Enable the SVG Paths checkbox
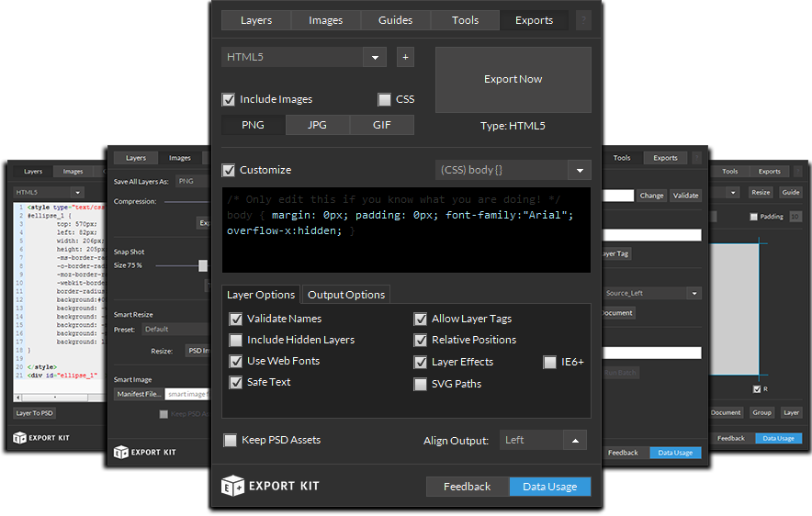This screenshot has height=516, width=812. [420, 384]
